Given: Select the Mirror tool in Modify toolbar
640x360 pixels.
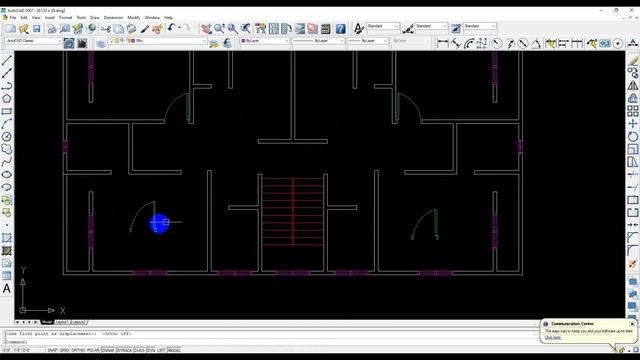Looking at the screenshot, I should 633,86.
